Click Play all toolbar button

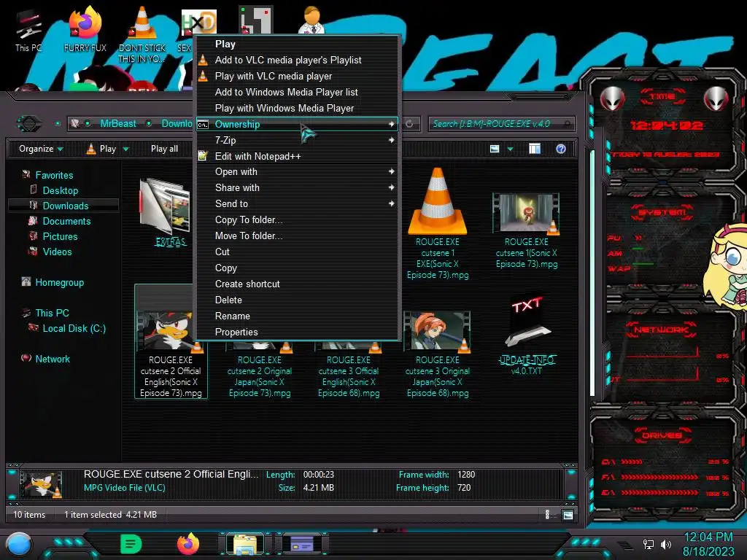click(164, 149)
